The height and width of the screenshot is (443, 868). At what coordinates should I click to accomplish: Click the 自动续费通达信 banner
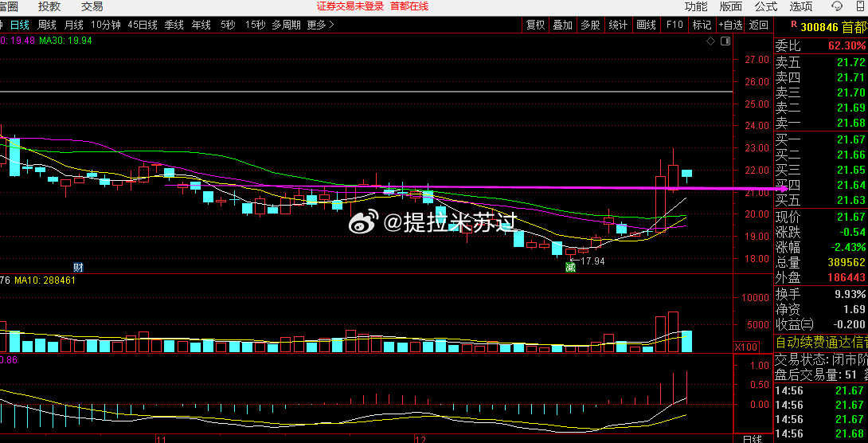(x=821, y=342)
